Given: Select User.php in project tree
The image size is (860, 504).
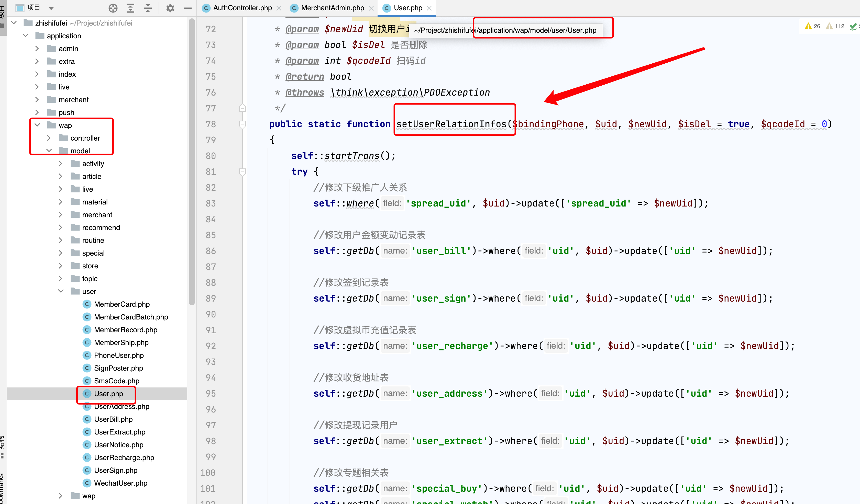Looking at the screenshot, I should click(x=108, y=394).
